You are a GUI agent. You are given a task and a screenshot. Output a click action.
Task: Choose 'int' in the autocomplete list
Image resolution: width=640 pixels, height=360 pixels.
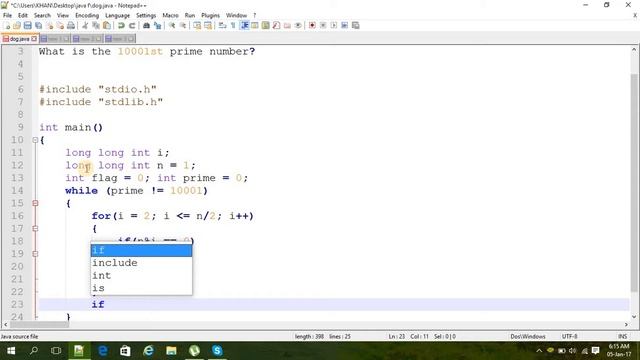141,276
